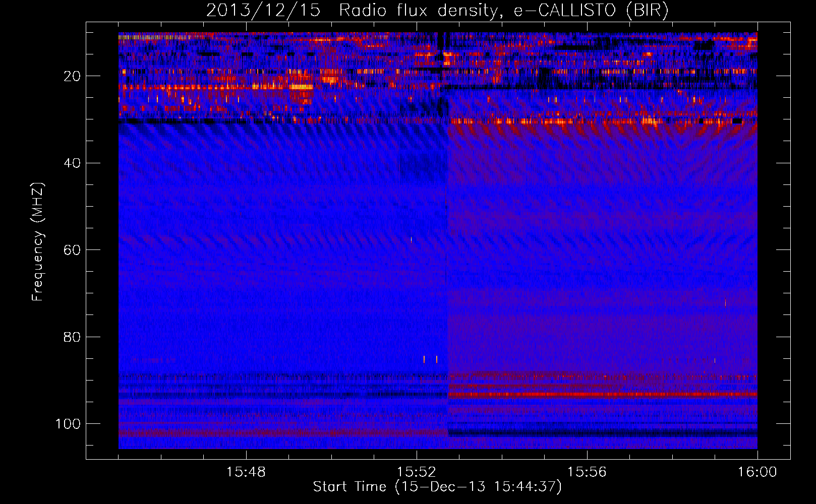
Task: Click the 15:48 time tick label
Action: pyautogui.click(x=246, y=472)
